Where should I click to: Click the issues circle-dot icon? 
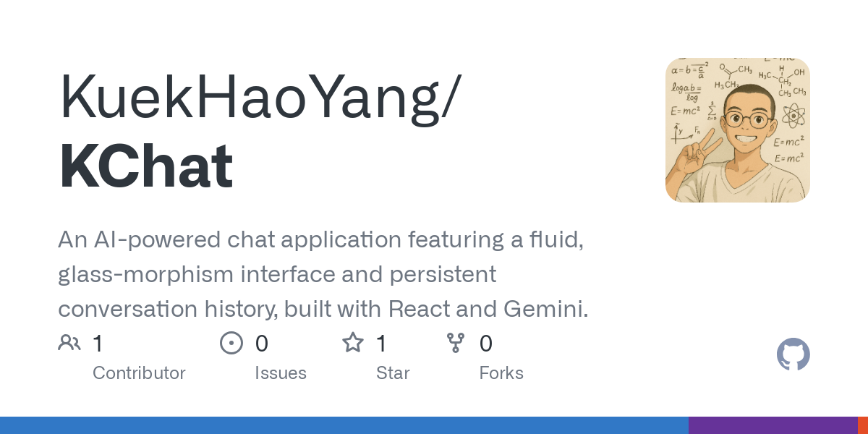point(231,343)
